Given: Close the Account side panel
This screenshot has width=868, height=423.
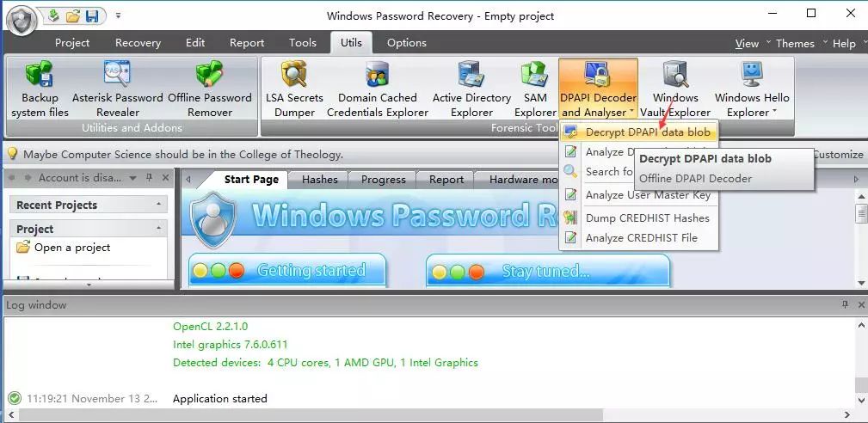Looking at the screenshot, I should pos(165,178).
